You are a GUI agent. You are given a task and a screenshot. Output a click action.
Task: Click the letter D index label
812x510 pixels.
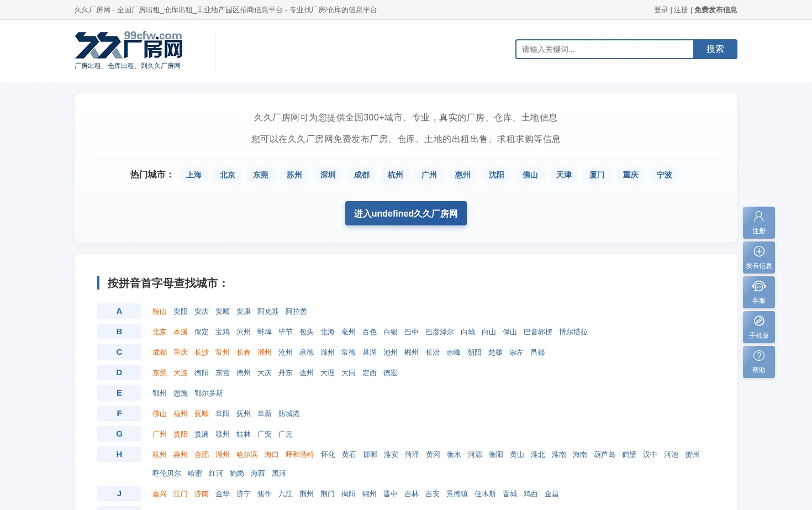click(119, 372)
